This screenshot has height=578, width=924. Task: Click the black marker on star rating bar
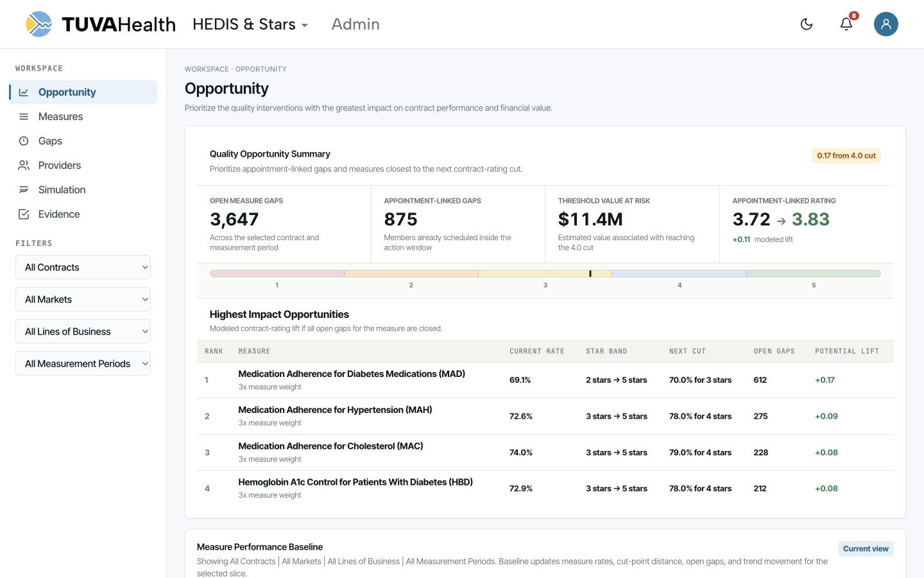click(590, 274)
